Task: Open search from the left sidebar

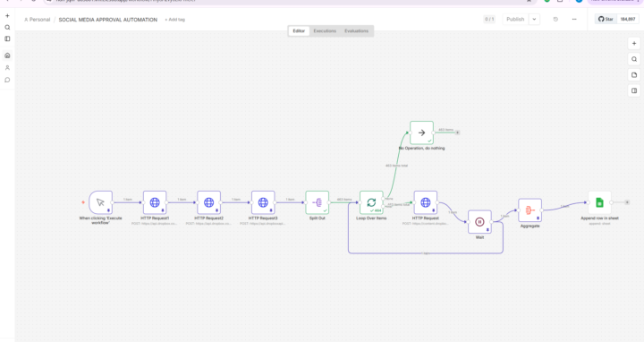Action: click(7, 27)
